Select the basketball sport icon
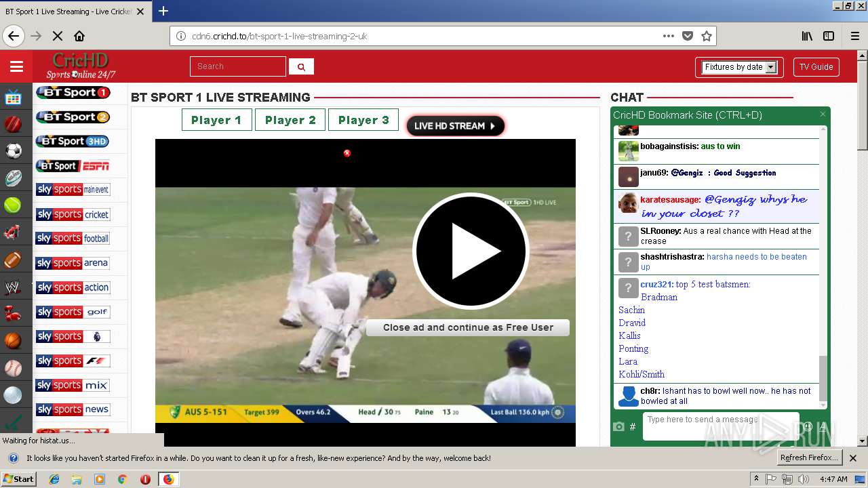Screen dimensions: 868x488 (x=13, y=340)
